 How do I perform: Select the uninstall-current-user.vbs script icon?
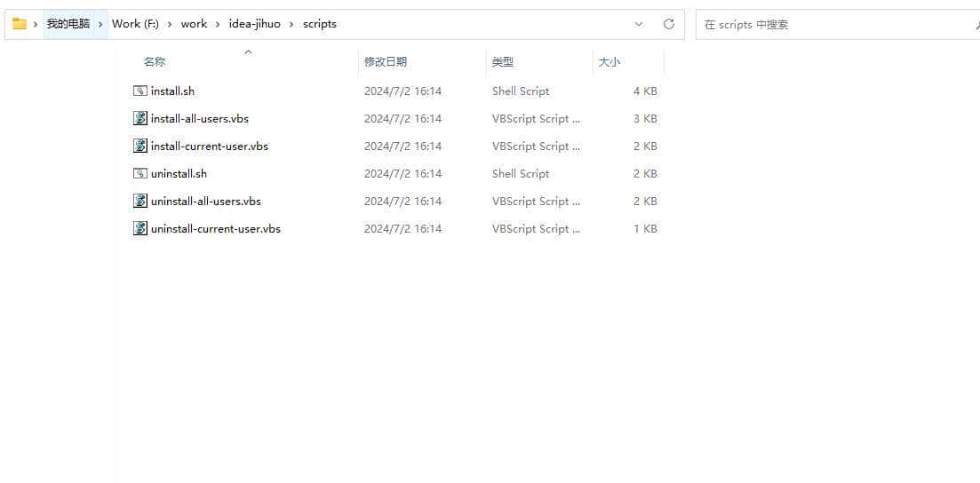coord(140,228)
